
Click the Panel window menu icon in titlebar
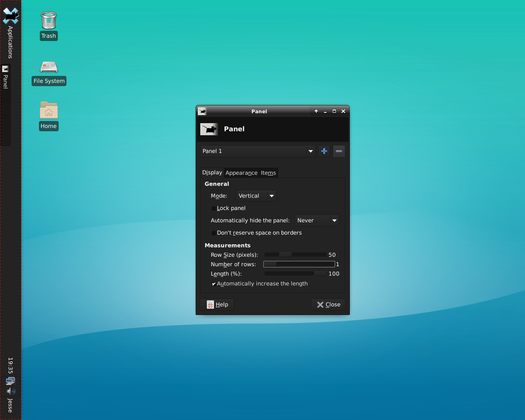pyautogui.click(x=202, y=111)
